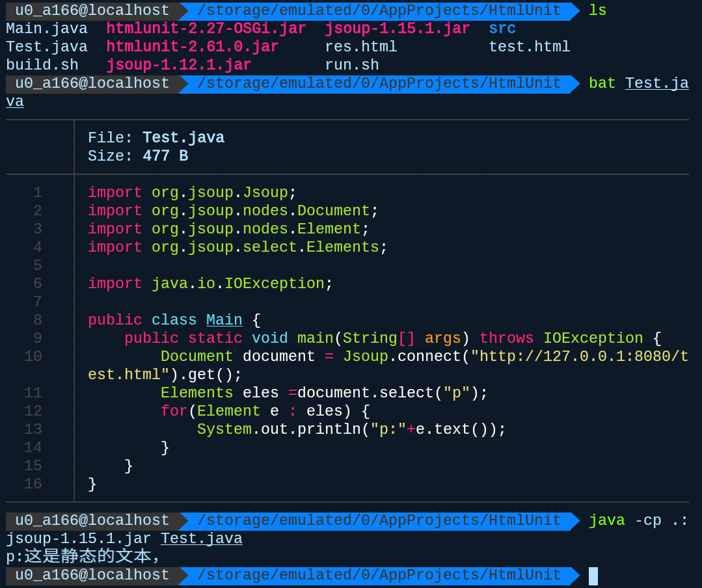Click the jsoup-1.12.1.jar file name
Screen dimensions: 702x588
(x=178, y=65)
